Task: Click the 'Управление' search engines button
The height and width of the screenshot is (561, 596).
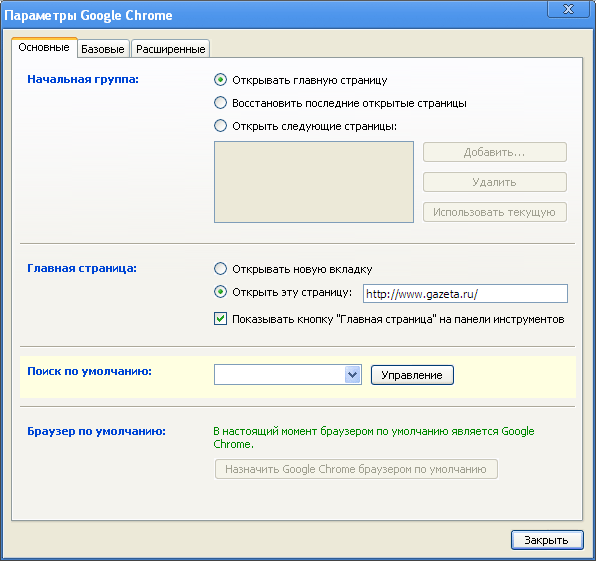Action: (412, 375)
